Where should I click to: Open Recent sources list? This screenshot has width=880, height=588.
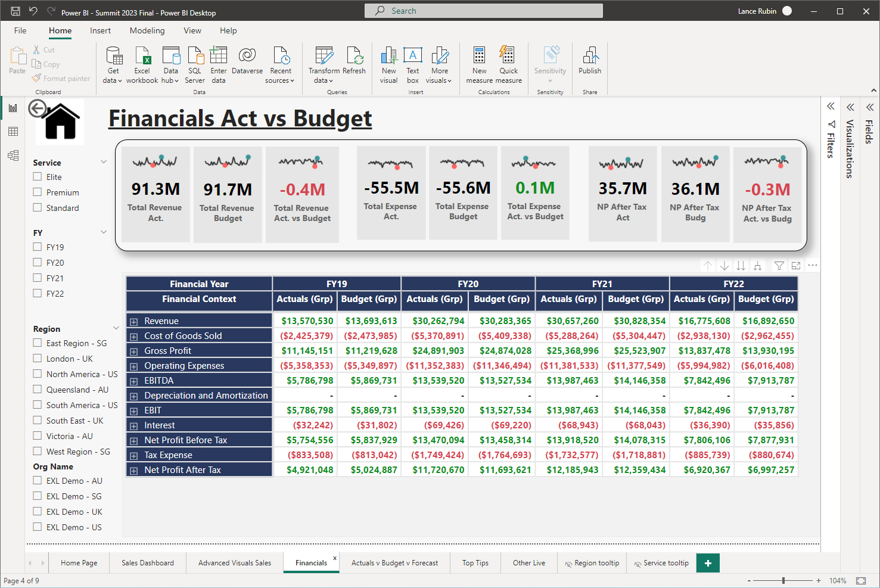point(281,66)
